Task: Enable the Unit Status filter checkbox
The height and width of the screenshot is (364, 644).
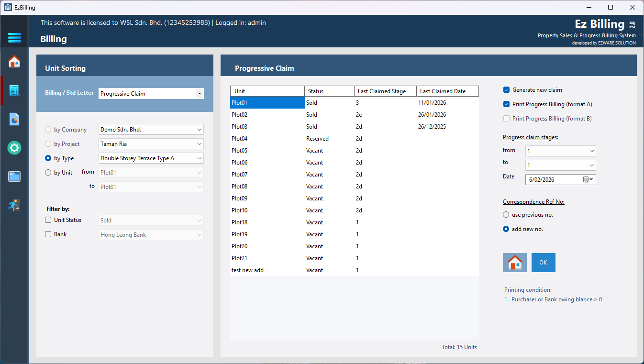Action: [x=48, y=220]
